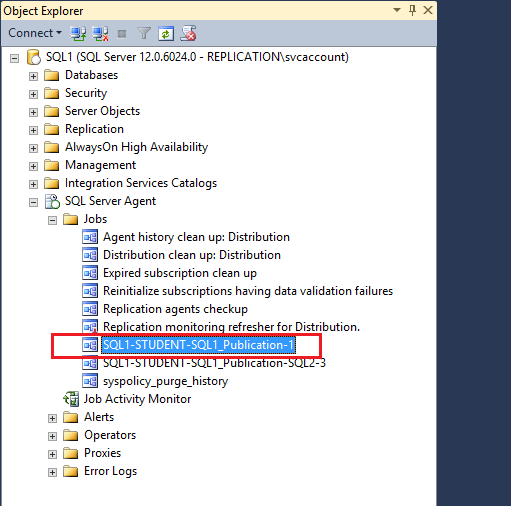The height and width of the screenshot is (506, 511).
Task: Click the Refresh toolbar icon
Action: pyautogui.click(x=166, y=33)
